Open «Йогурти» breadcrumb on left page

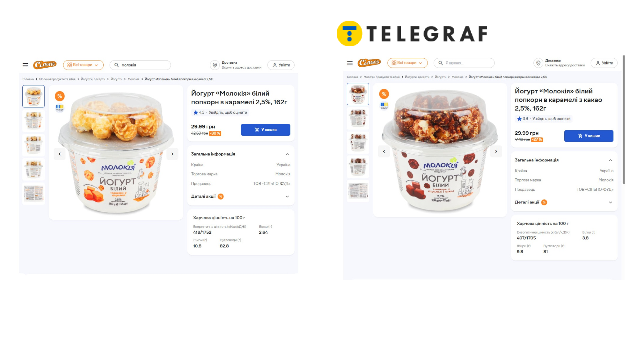(116, 79)
